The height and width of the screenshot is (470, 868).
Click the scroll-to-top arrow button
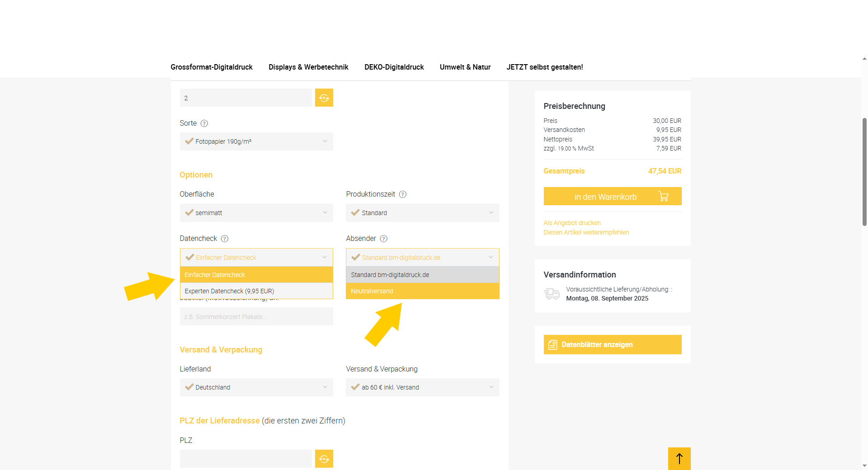[679, 458]
